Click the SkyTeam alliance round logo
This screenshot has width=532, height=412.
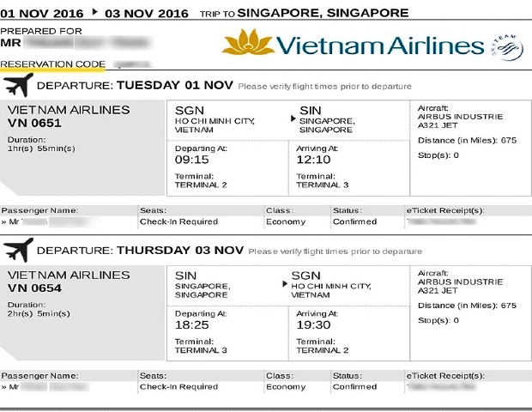point(507,46)
